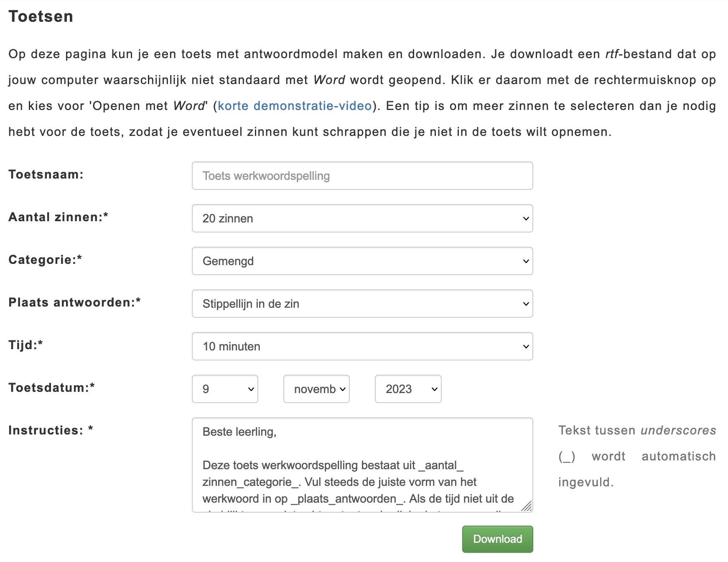Image resolution: width=728 pixels, height=562 pixels.
Task: Click the Toetsen page heading
Action: (41, 16)
